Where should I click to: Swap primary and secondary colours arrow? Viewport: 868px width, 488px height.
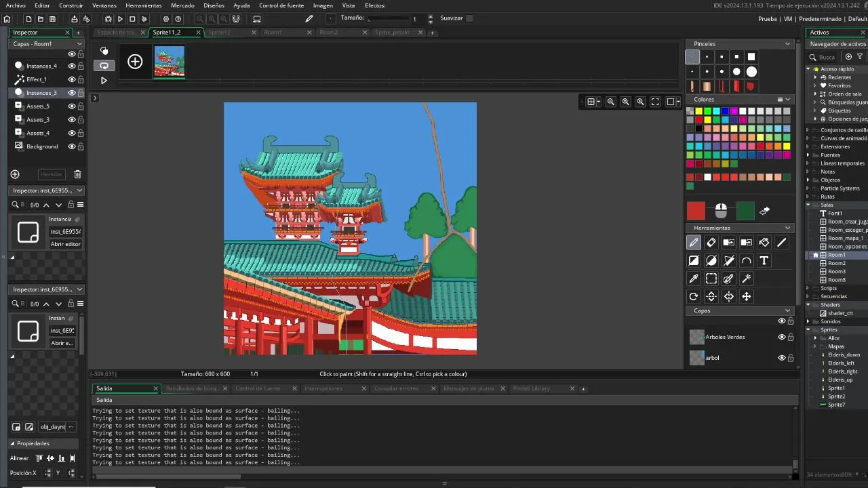point(764,211)
